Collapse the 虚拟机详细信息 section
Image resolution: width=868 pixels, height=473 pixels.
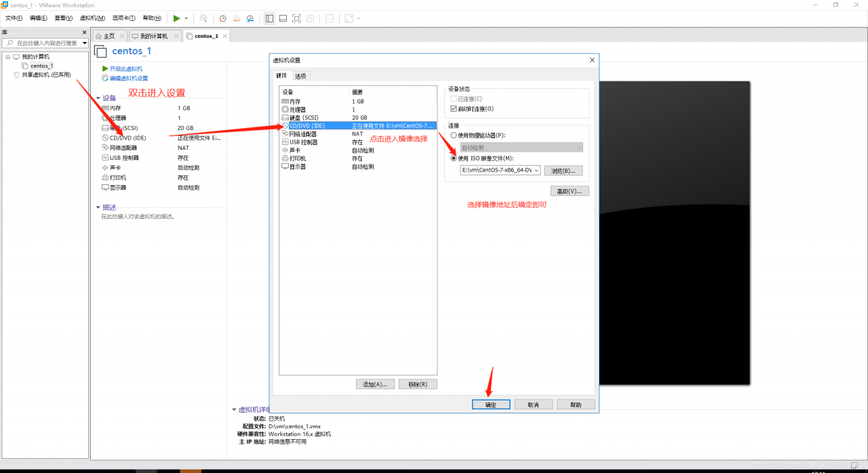pos(234,410)
